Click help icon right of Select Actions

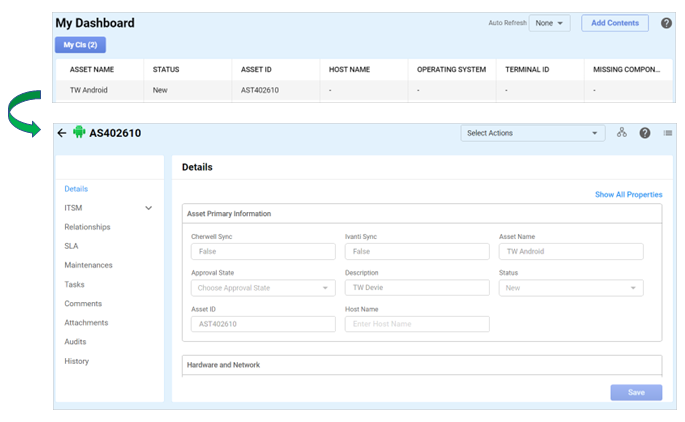pos(645,133)
